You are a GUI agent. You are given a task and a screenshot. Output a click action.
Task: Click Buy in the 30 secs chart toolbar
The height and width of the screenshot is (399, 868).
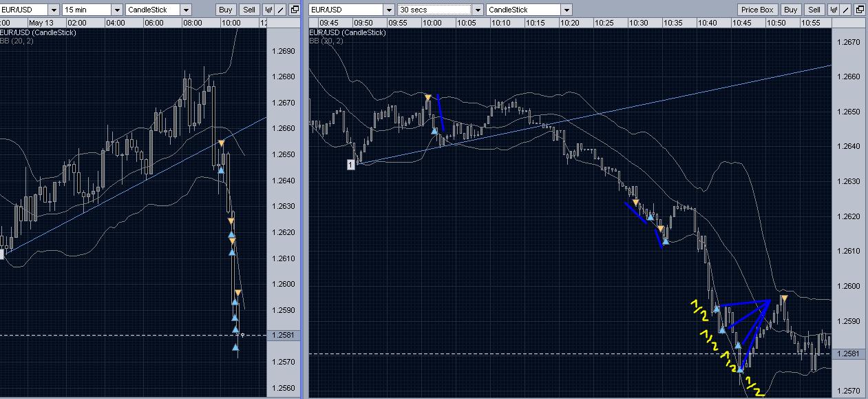pyautogui.click(x=791, y=10)
